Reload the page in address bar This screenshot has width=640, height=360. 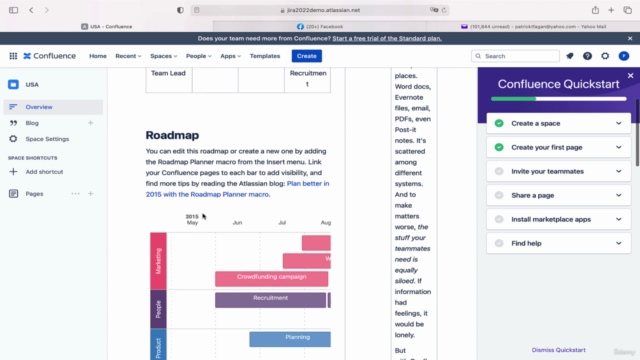(x=444, y=10)
